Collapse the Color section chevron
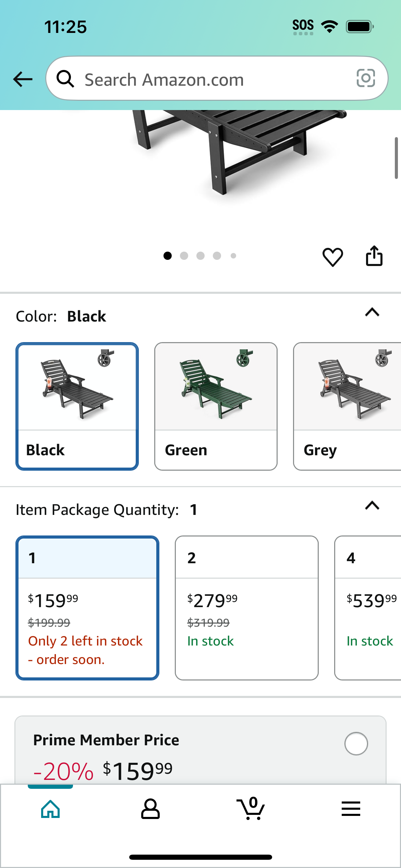401x868 pixels. [x=372, y=312]
